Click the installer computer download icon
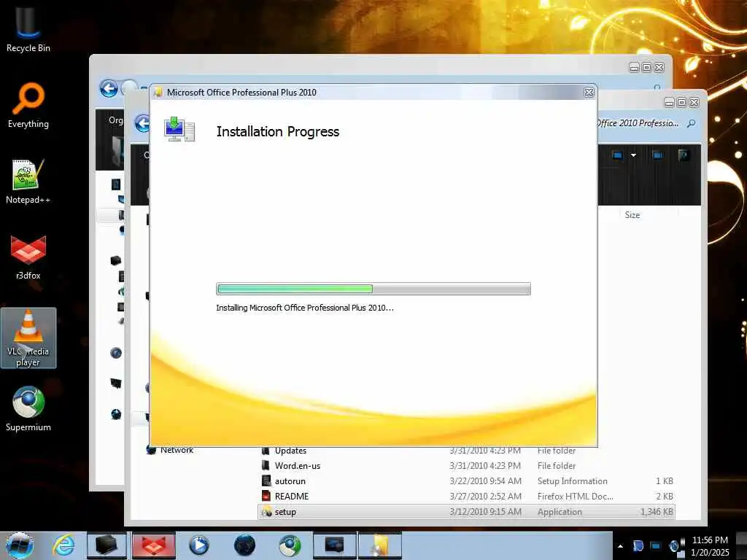747x560 pixels. click(179, 128)
